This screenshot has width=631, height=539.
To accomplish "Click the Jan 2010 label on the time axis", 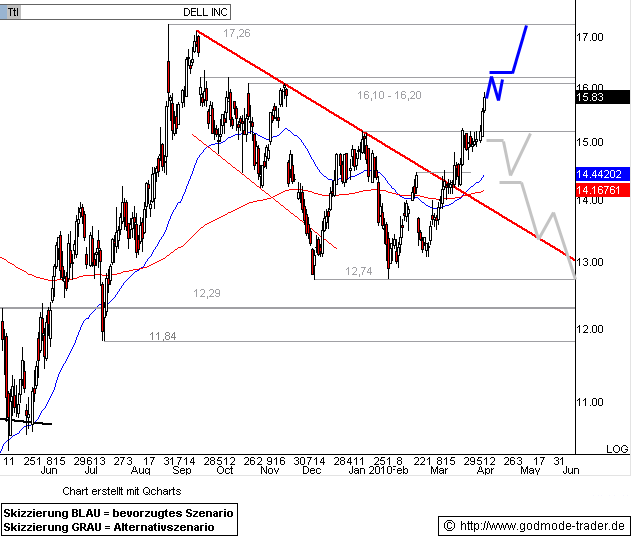I will tap(370, 471).
